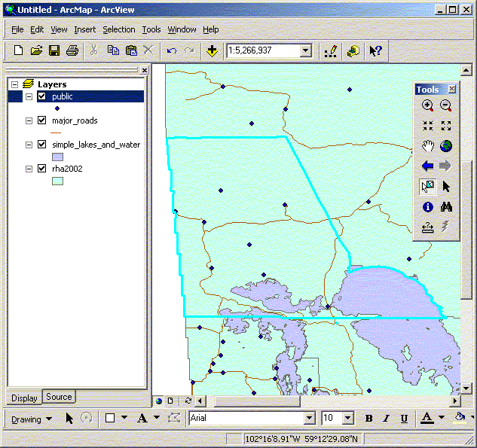Go back to previous extent arrow
477x448 pixels.
pos(427,166)
